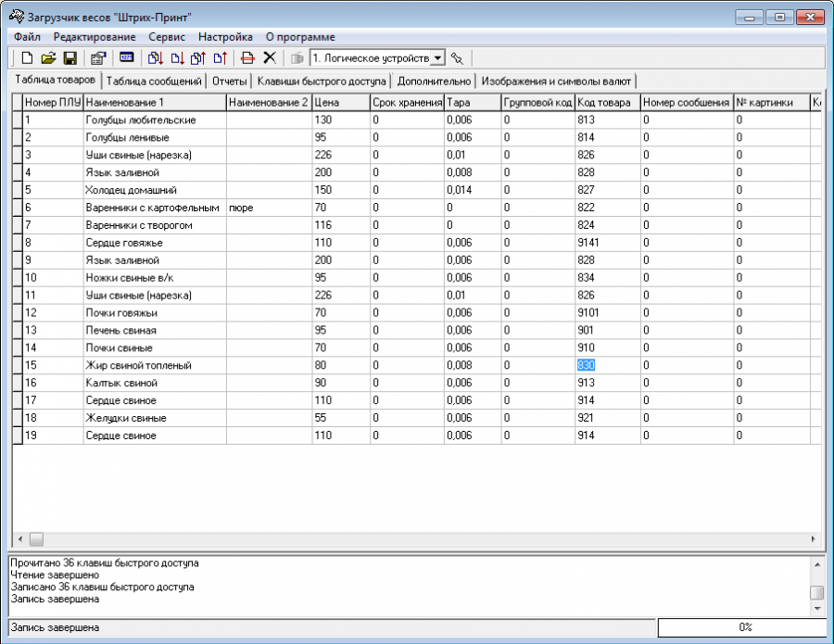Create a new file with the blank page icon
Image resolution: width=834 pixels, height=644 pixels.
coord(27,58)
